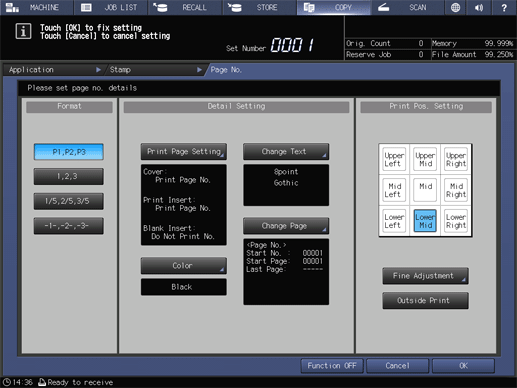Open Print Page Setting options

pos(184,152)
